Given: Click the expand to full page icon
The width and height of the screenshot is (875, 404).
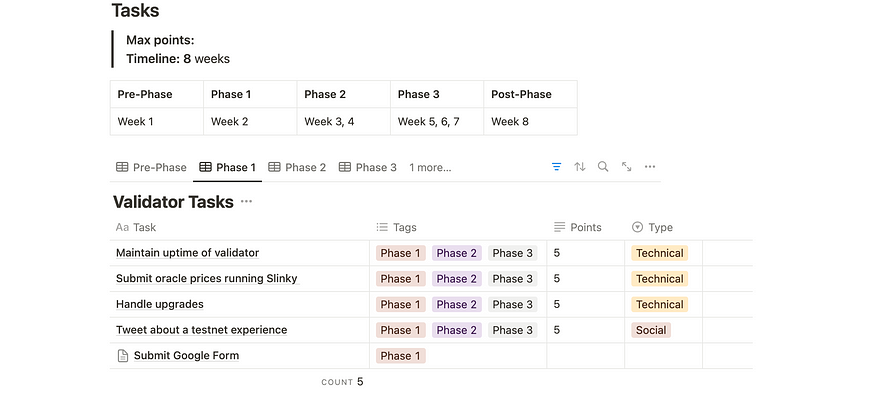Looking at the screenshot, I should coord(627,166).
